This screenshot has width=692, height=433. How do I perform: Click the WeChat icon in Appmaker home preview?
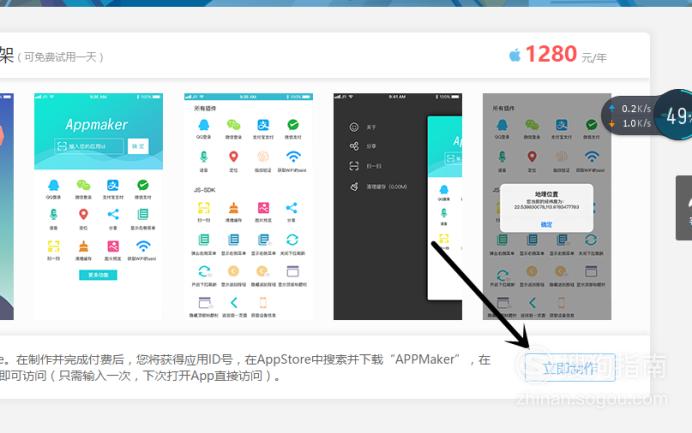point(83,185)
